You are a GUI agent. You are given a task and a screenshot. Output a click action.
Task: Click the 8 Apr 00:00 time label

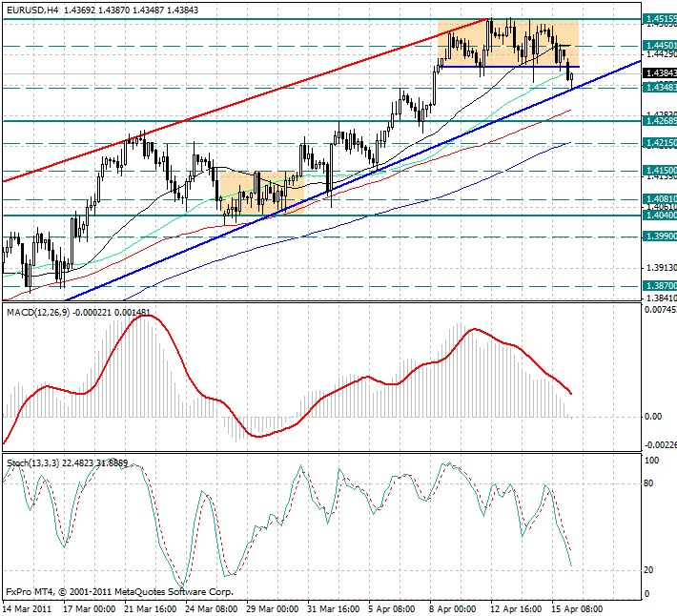453,609
